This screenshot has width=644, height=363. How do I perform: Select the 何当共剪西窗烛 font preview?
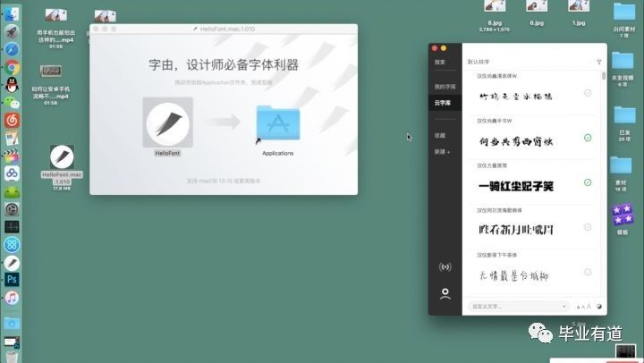(x=516, y=141)
